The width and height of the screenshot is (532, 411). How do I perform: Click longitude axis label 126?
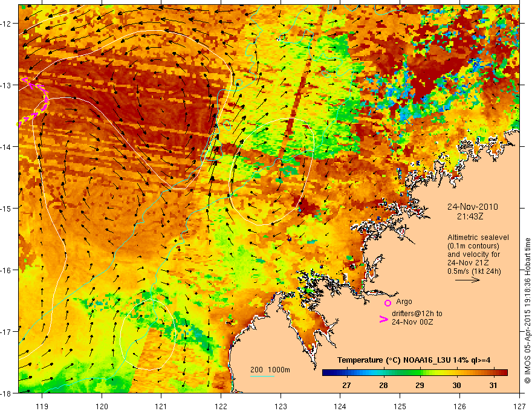[x=459, y=406]
